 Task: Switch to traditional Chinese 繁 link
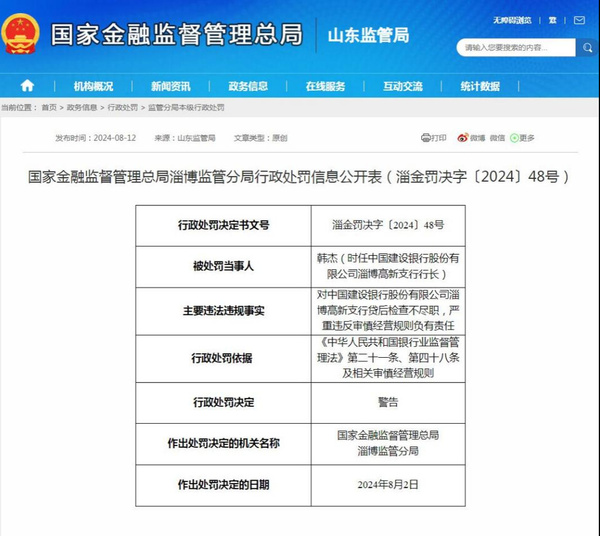(x=553, y=20)
